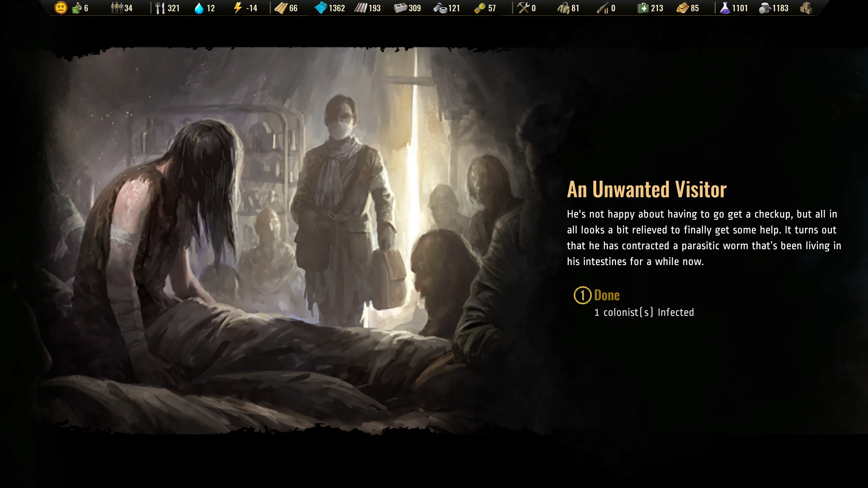Open the stacked crates storage icon
This screenshot has height=488, width=868.
click(806, 8)
